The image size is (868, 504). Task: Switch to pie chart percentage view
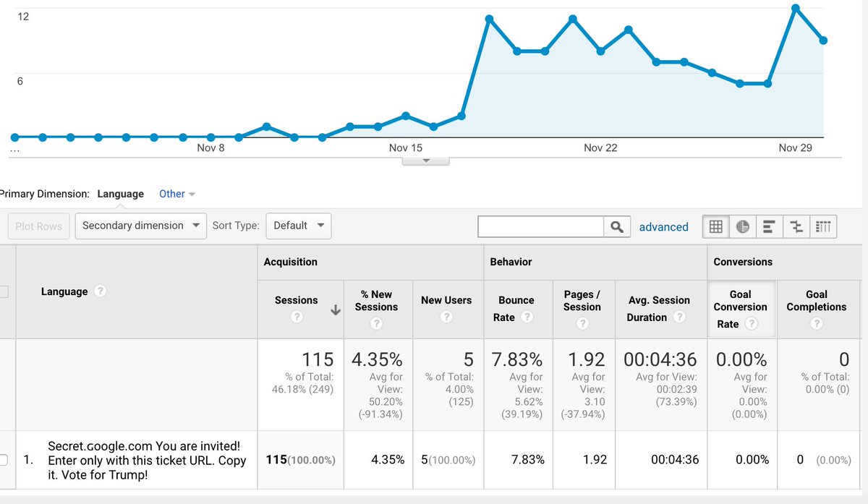[x=742, y=226]
